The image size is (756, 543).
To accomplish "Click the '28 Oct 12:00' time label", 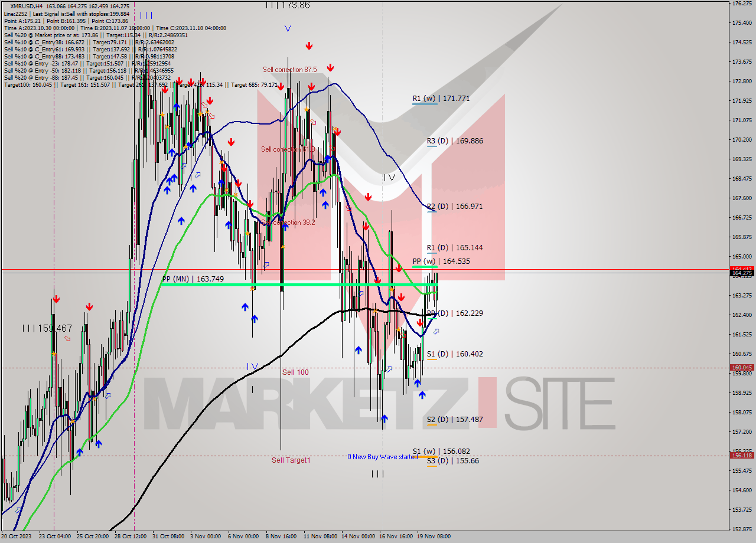I will 130,537.
